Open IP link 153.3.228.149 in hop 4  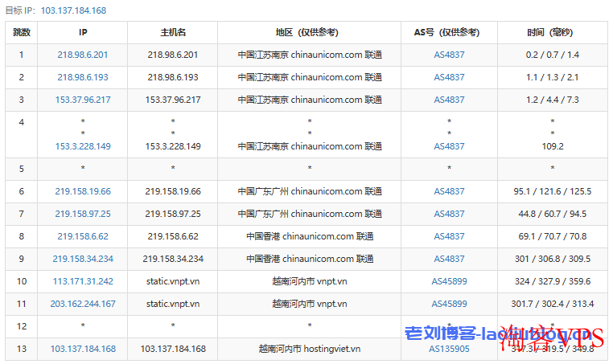(83, 146)
